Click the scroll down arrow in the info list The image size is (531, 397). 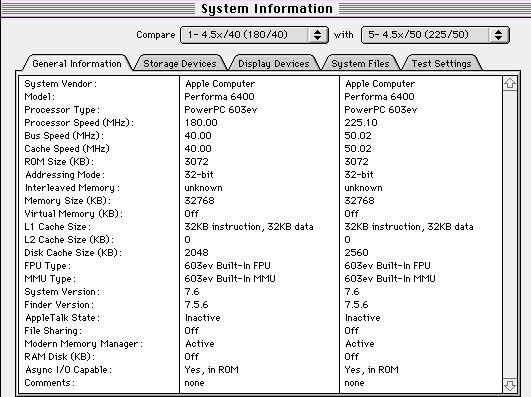(510, 385)
